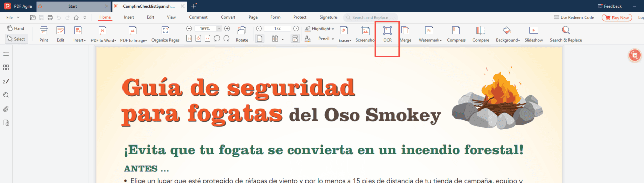Open the page thumbnails sidebar panel

(6, 67)
